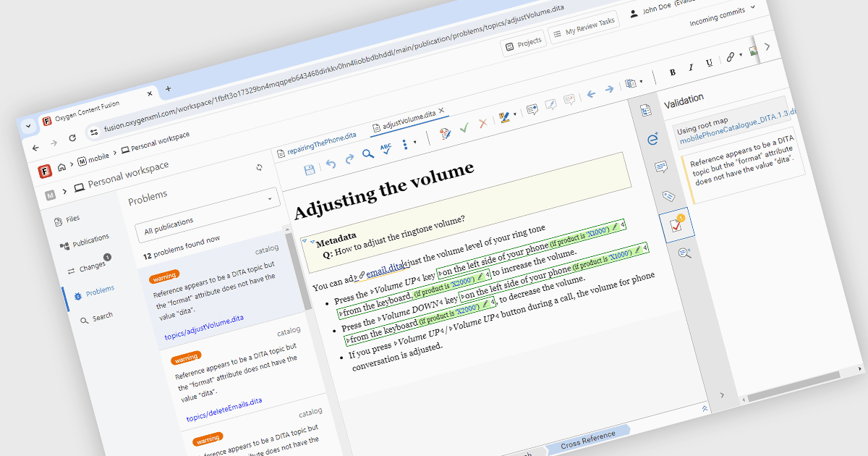Open the find and replace side panel icon
This screenshot has width=868, height=456.
point(684,253)
